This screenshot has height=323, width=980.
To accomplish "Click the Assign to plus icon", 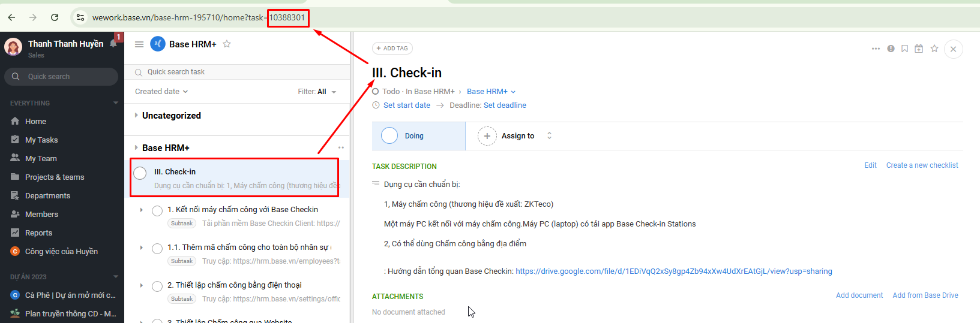I will (487, 136).
